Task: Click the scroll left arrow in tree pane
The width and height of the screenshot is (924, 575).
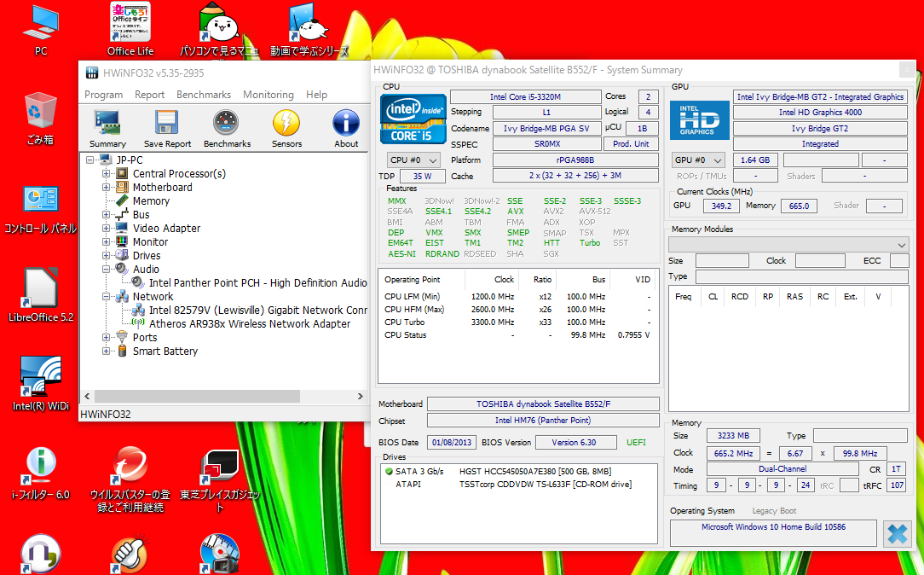Action: click(87, 397)
